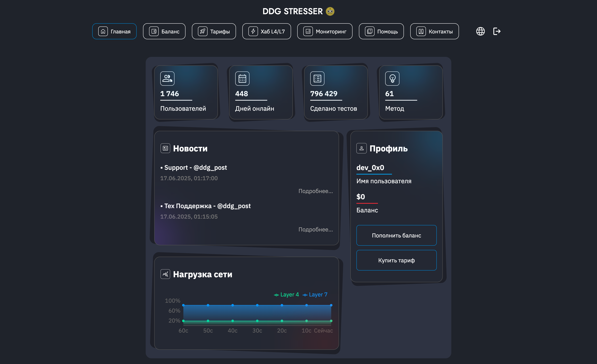Click the lightning icon on Хаб L4/L7
This screenshot has width=597, height=364.
(253, 31)
